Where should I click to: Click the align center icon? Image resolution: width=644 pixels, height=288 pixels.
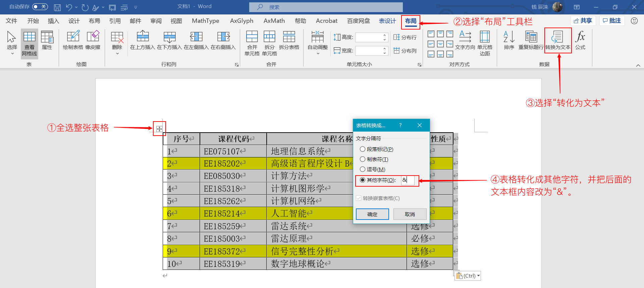coord(440,44)
